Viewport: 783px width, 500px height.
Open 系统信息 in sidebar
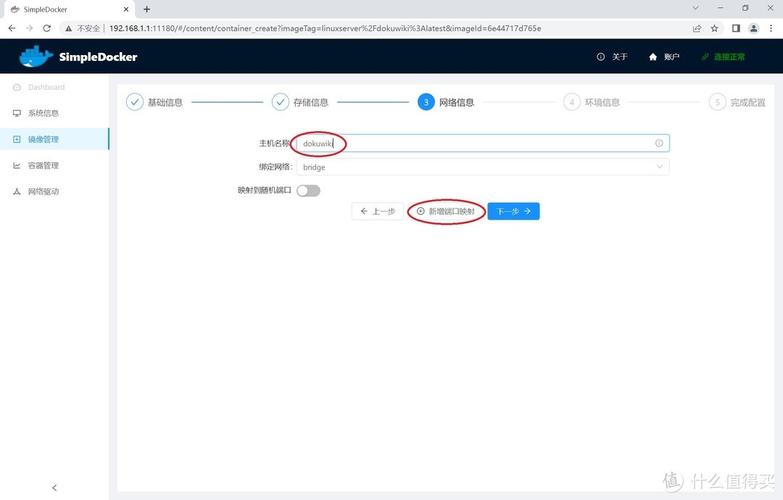point(43,113)
